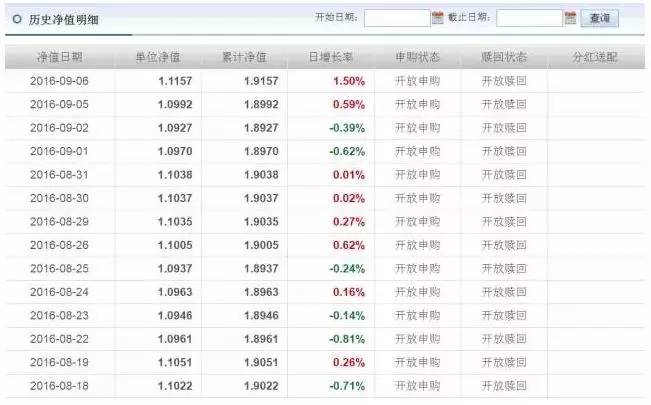
Task: Click daily growth rate 1.50%
Action: [x=349, y=81]
